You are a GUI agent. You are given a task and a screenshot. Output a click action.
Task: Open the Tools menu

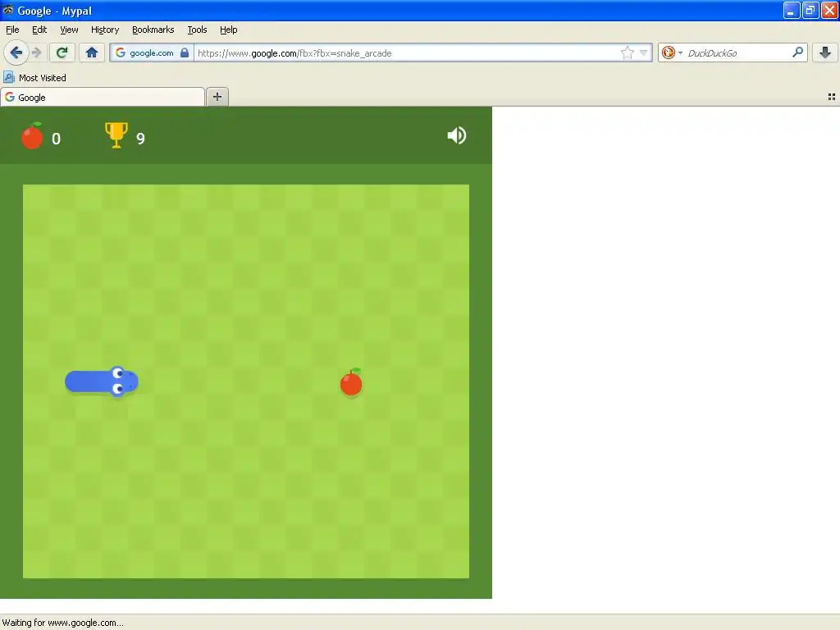tap(197, 30)
